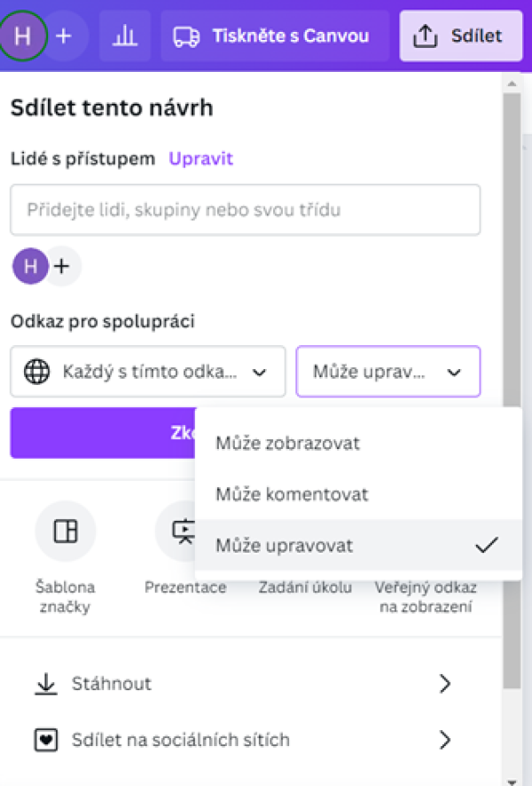532x786 pixels.
Task: Click the add people input field
Action: click(x=245, y=210)
